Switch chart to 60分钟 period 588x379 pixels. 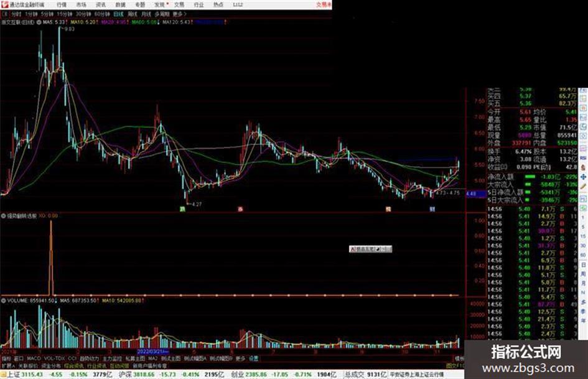point(101,14)
